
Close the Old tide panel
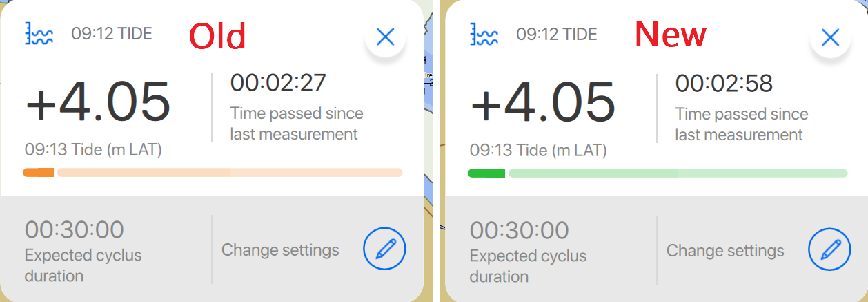pyautogui.click(x=385, y=37)
